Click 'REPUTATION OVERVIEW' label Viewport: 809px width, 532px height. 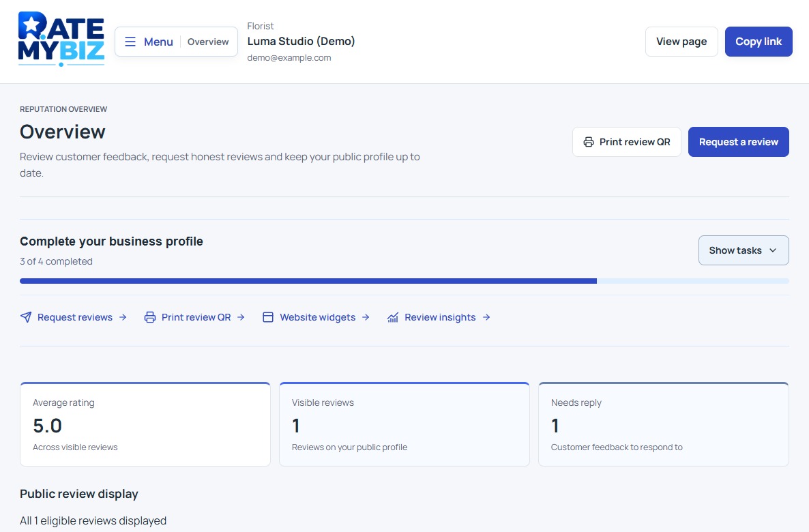pos(63,109)
